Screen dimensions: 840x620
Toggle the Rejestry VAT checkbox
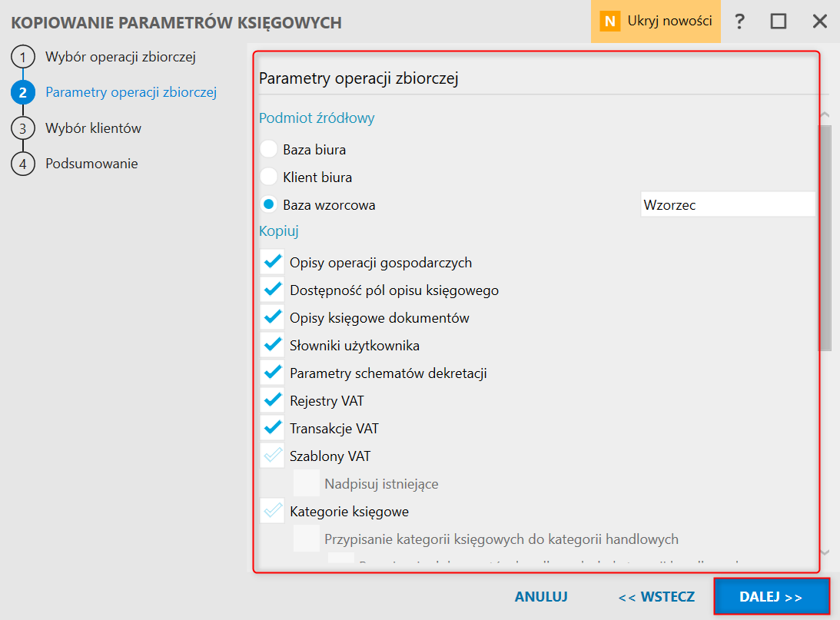pyautogui.click(x=272, y=400)
